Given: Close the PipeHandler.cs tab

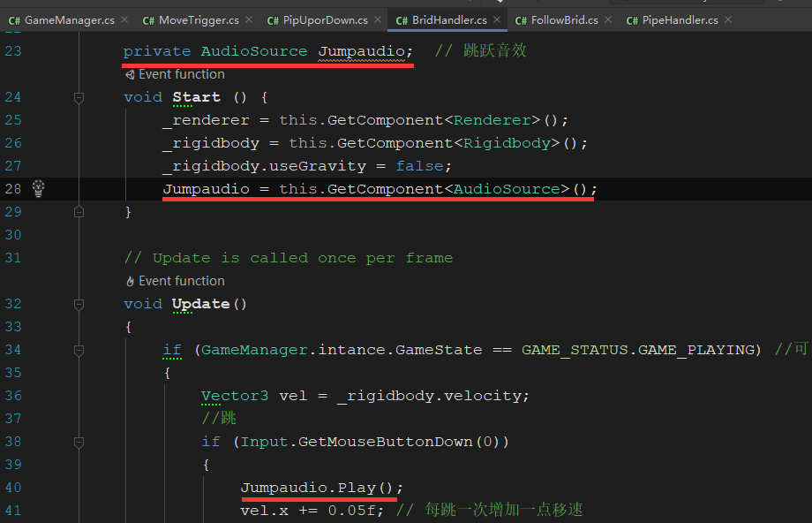Looking at the screenshot, I should pos(728,19).
